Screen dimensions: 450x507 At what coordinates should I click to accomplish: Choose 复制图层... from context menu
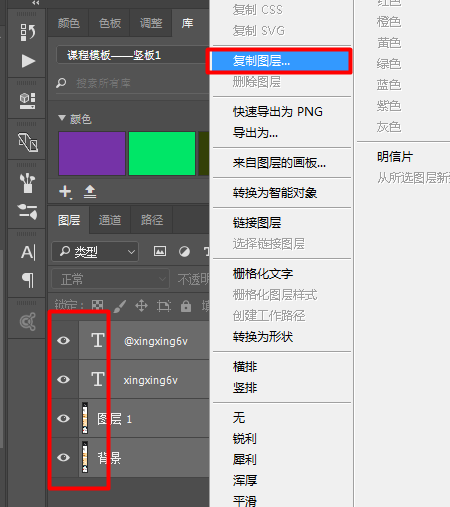(x=280, y=61)
